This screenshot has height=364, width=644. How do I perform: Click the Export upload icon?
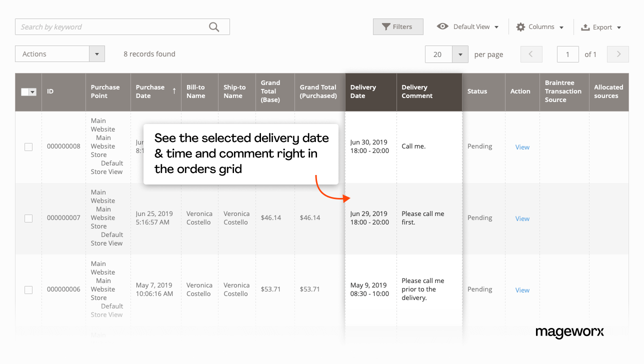coord(585,26)
